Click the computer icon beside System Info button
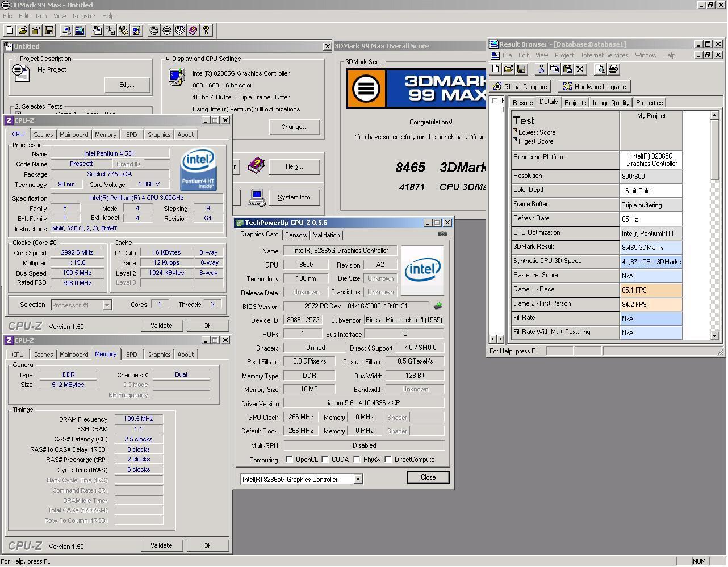This screenshot has width=728, height=567. (257, 197)
